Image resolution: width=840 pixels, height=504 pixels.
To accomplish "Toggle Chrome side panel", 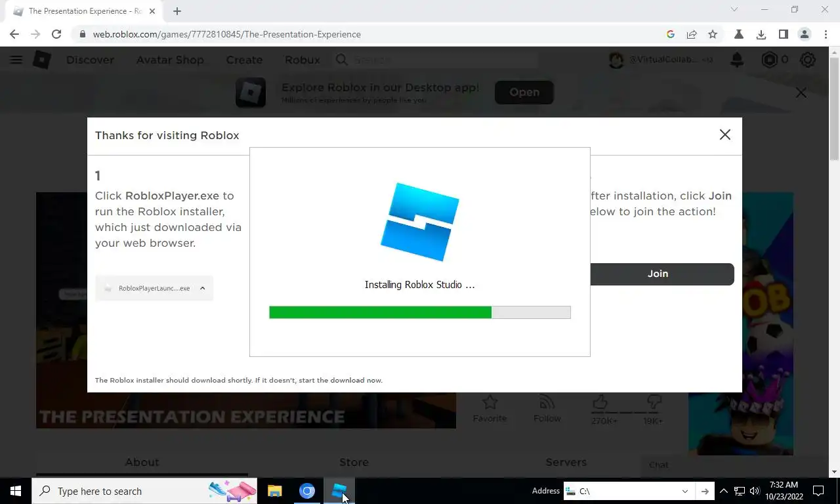I will click(783, 34).
